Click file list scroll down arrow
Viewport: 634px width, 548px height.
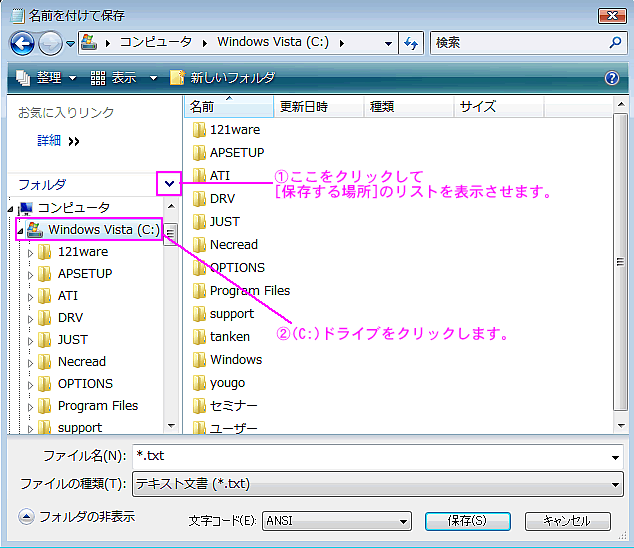(620, 425)
